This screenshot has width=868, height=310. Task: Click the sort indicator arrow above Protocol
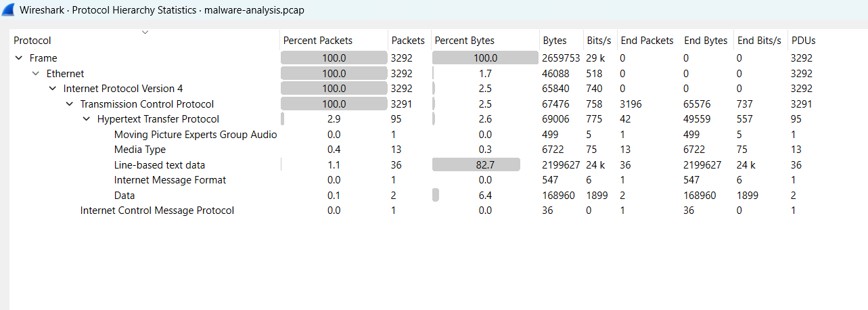coord(145,31)
